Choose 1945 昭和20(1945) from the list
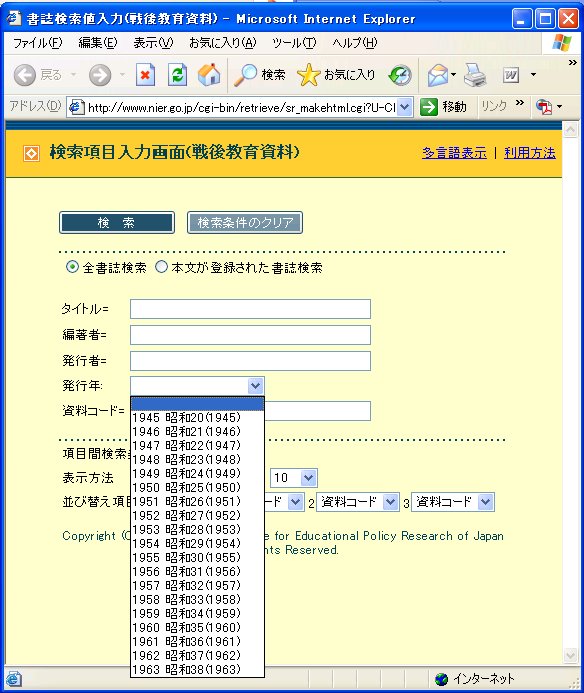 pyautogui.click(x=197, y=418)
